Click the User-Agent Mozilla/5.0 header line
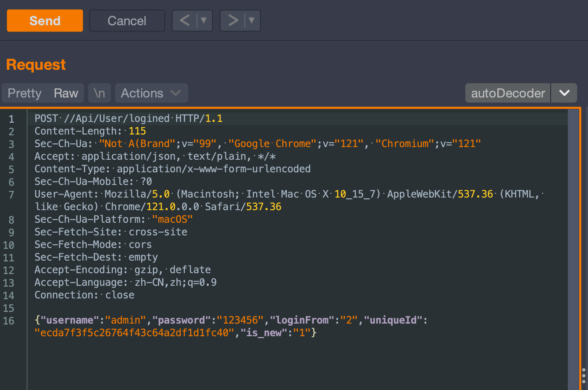588x390 pixels. pos(289,194)
